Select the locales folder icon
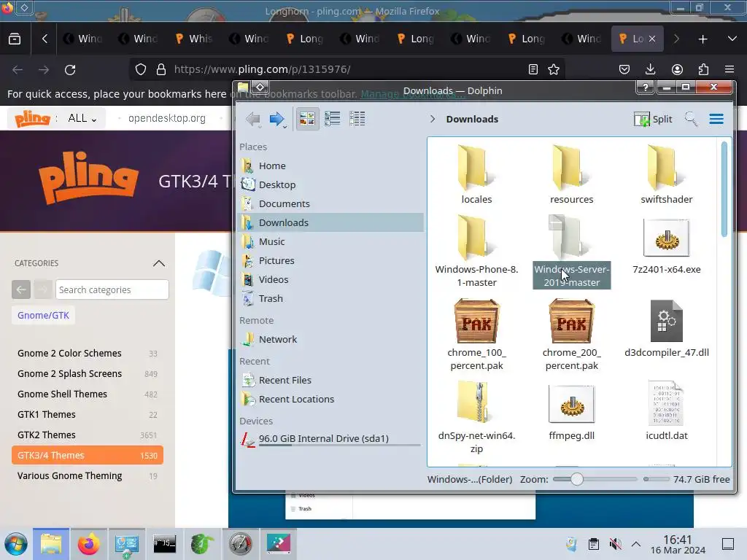Viewport: 747px width, 560px height. [476, 168]
